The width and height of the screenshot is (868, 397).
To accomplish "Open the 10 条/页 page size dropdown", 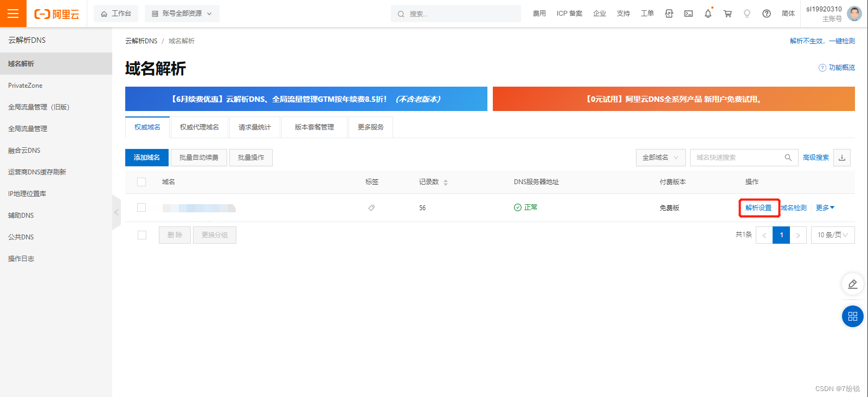I will [833, 235].
